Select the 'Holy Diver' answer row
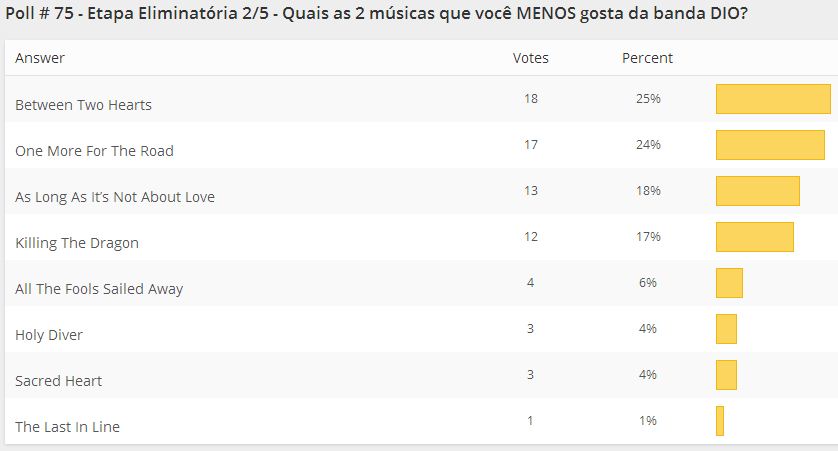Screen dimensions: 838x451 (x=49, y=335)
